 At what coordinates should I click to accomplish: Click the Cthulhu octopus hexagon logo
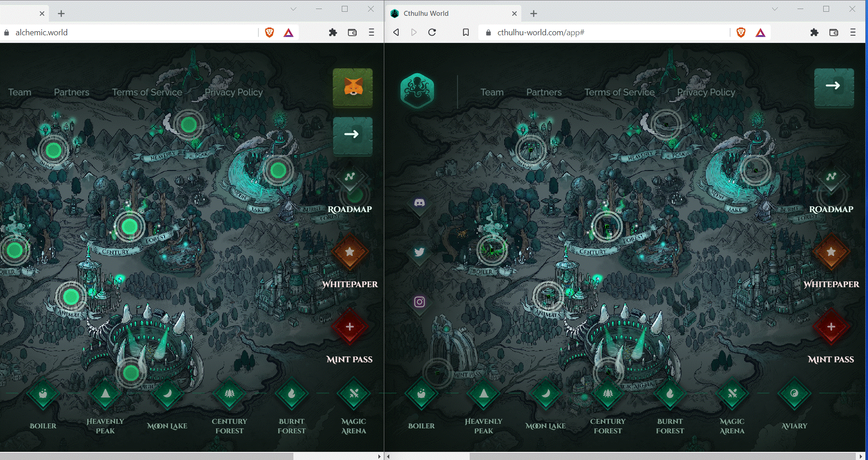[417, 91]
